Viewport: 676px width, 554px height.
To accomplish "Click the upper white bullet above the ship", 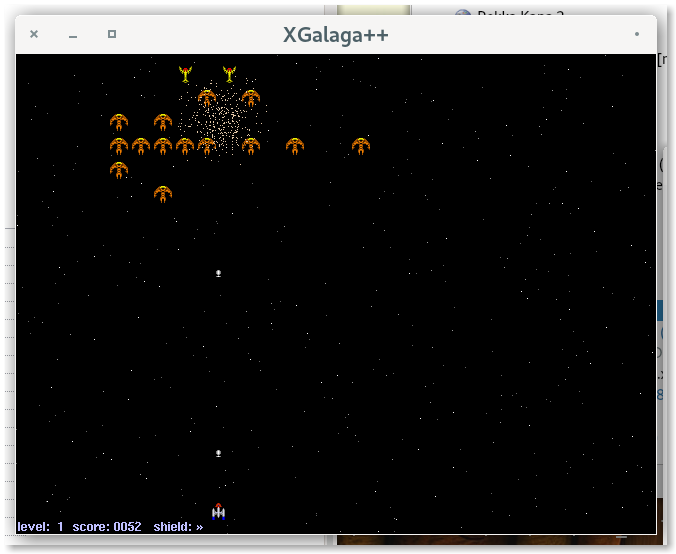I will pyautogui.click(x=219, y=273).
